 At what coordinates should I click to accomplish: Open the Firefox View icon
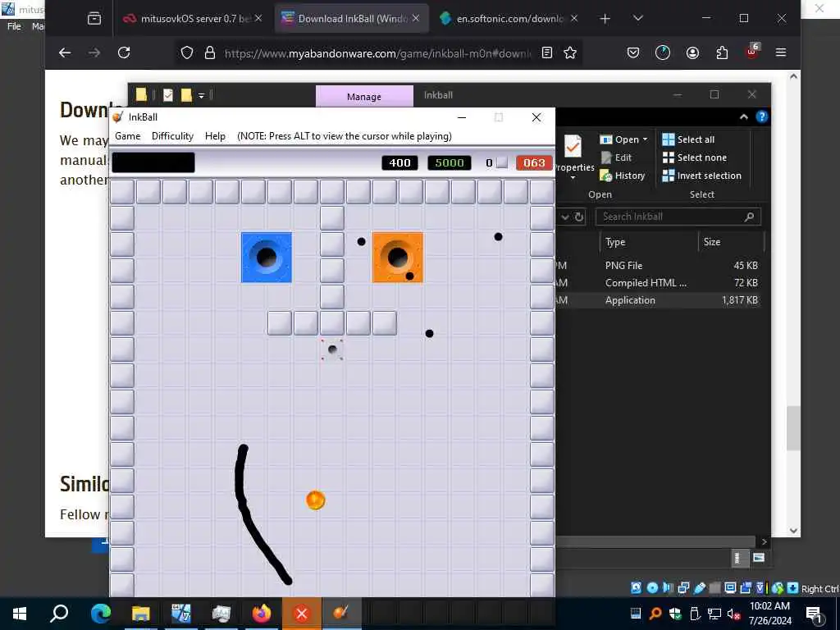tap(94, 19)
